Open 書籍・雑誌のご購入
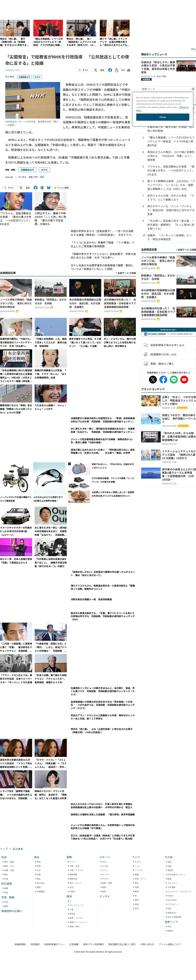 click(168, 364)
